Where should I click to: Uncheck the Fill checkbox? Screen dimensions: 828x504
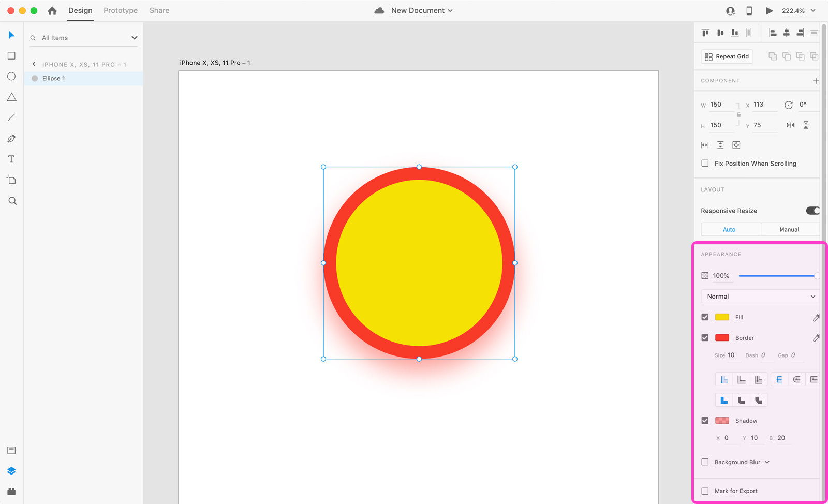[705, 317]
